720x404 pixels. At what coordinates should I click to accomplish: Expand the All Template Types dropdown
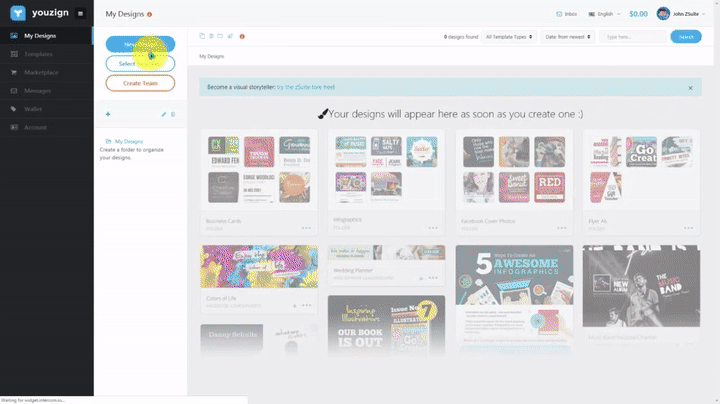(x=510, y=36)
